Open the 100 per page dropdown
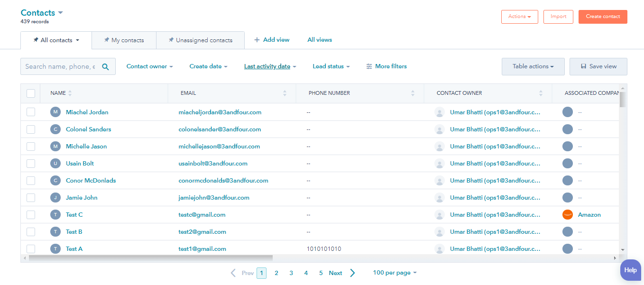The image size is (644, 285). point(395,273)
